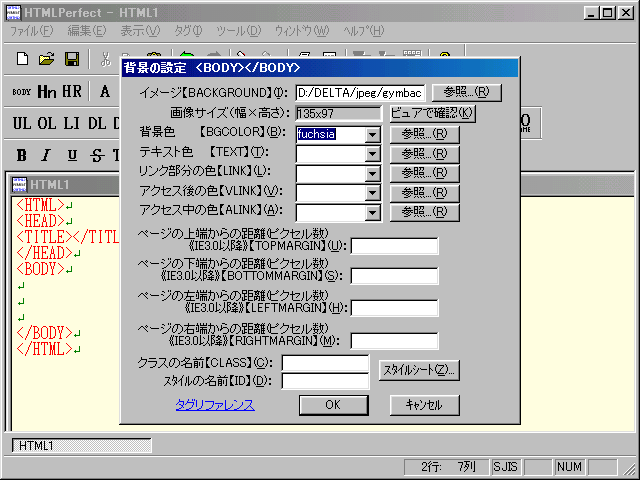Viewport: 640px width, 480px height.
Task: Insert a BODY tag via toolbar icon
Action: pyautogui.click(x=21, y=92)
